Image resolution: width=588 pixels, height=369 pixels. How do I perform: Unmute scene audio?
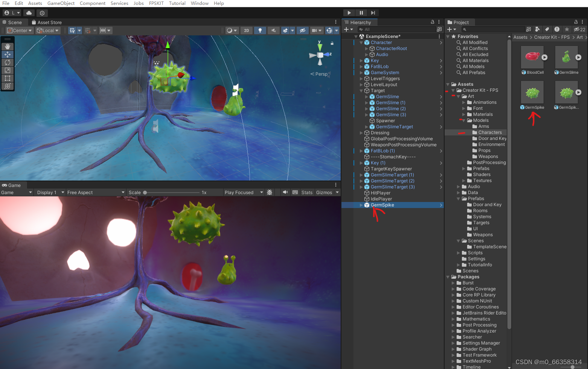(274, 30)
